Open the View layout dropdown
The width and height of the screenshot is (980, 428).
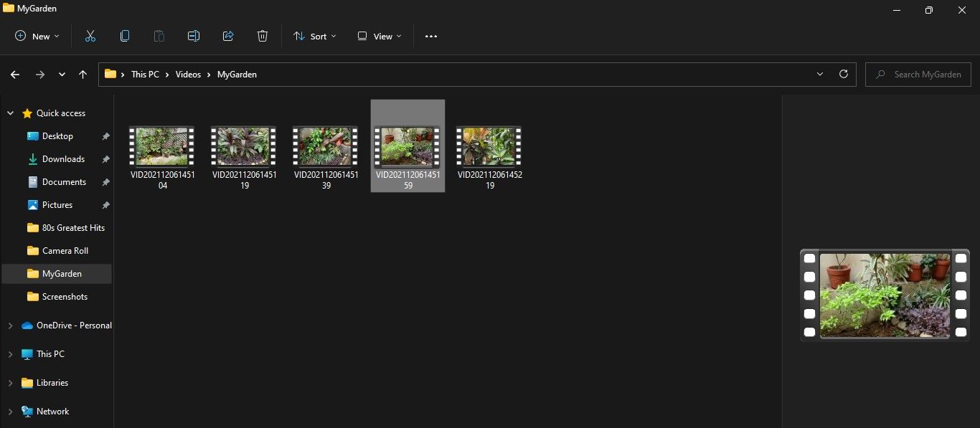point(380,36)
